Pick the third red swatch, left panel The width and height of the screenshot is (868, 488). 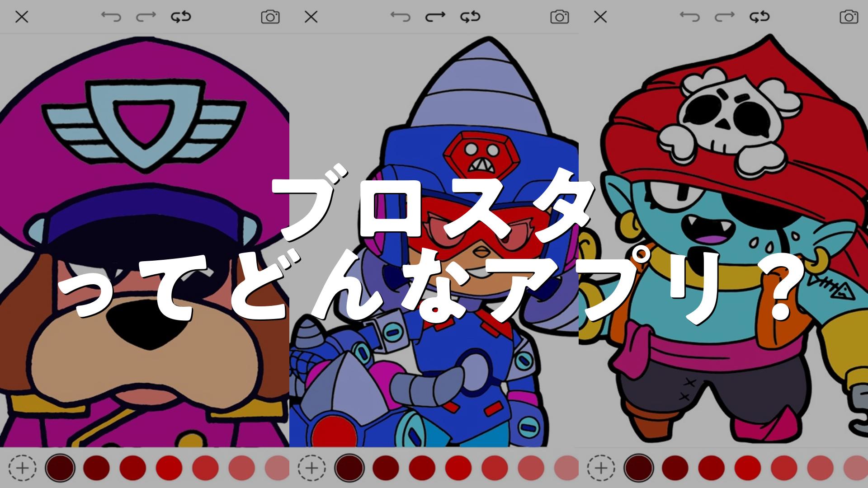coord(133,468)
